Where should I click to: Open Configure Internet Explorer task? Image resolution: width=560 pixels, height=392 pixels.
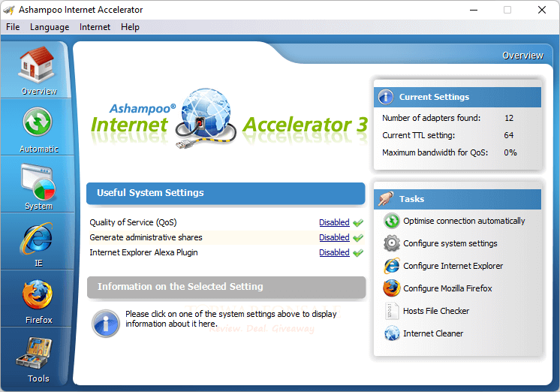pyautogui.click(x=453, y=266)
